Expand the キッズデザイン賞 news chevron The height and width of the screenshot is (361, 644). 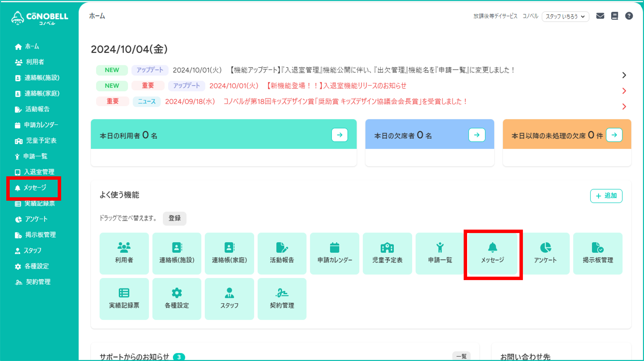624,107
